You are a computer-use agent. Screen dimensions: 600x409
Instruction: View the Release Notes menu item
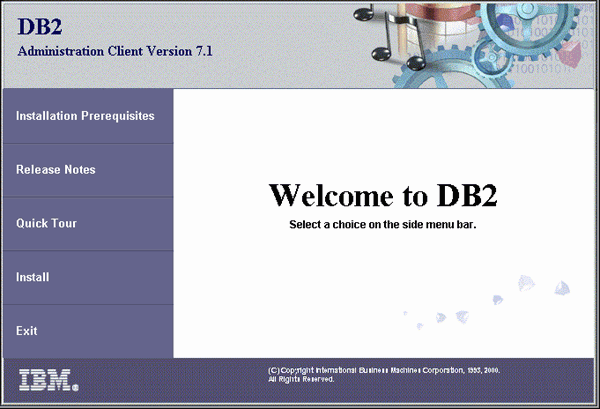pyautogui.click(x=88, y=170)
